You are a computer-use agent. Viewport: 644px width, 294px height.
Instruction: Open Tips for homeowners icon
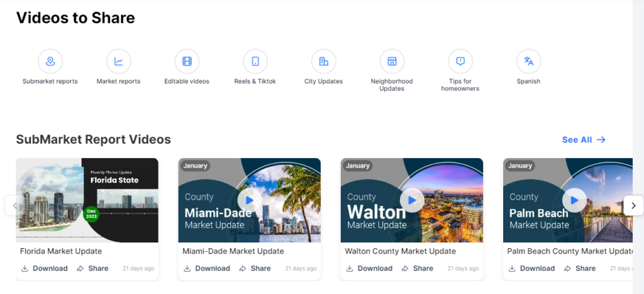click(460, 62)
